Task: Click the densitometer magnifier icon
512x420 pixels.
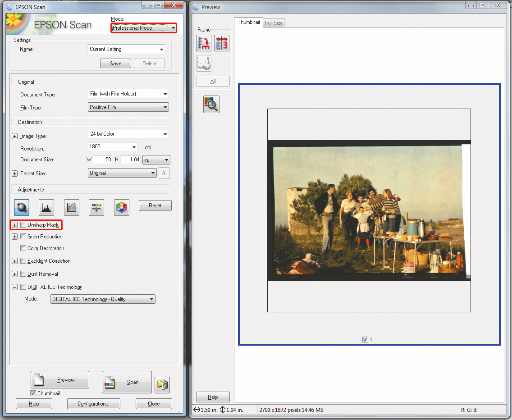Action: pyautogui.click(x=211, y=104)
